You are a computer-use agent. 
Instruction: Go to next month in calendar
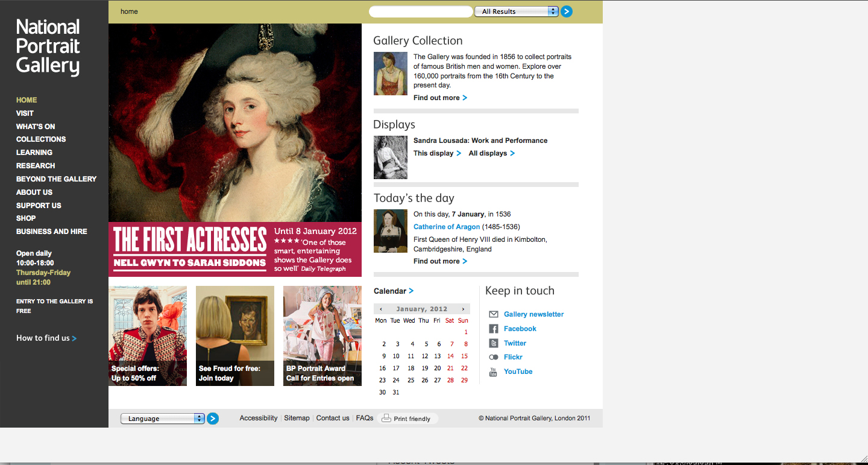tap(463, 309)
